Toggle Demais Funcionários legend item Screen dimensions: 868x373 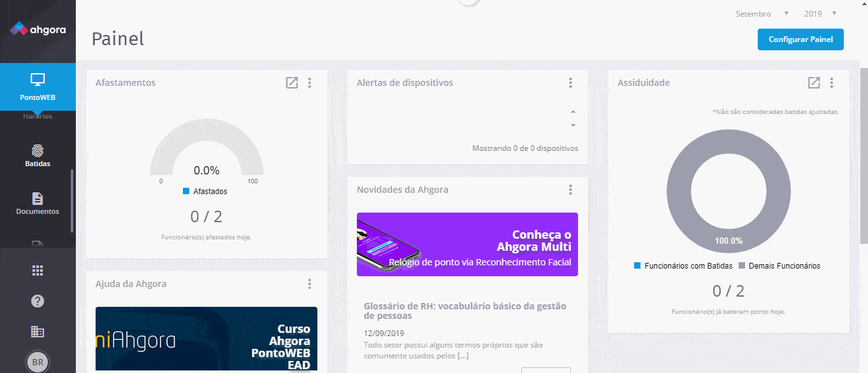pos(779,266)
